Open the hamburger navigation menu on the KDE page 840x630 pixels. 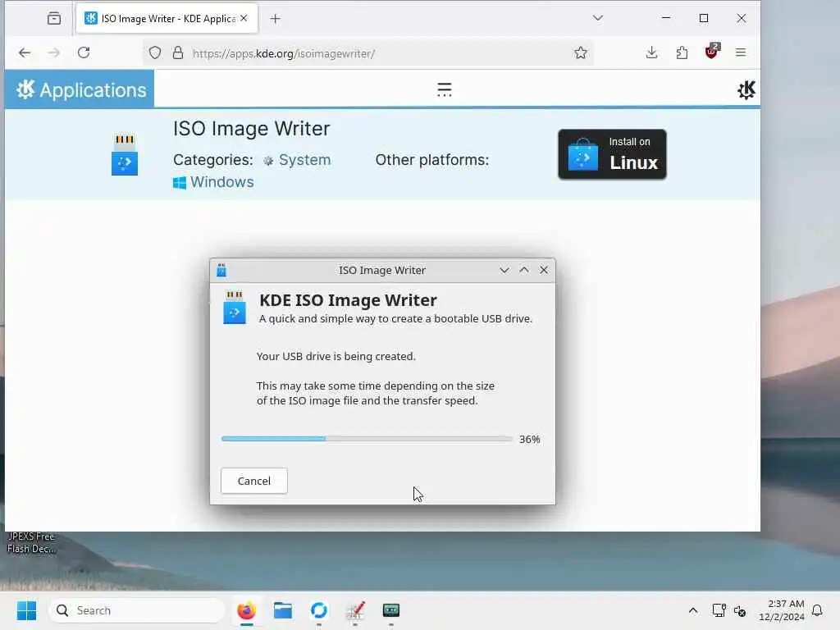(x=444, y=89)
